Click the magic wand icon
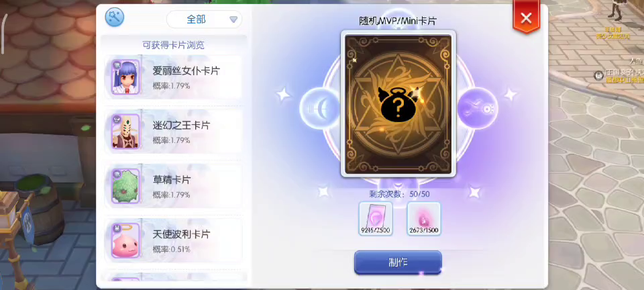Viewport: 644px width, 290px height. click(115, 17)
